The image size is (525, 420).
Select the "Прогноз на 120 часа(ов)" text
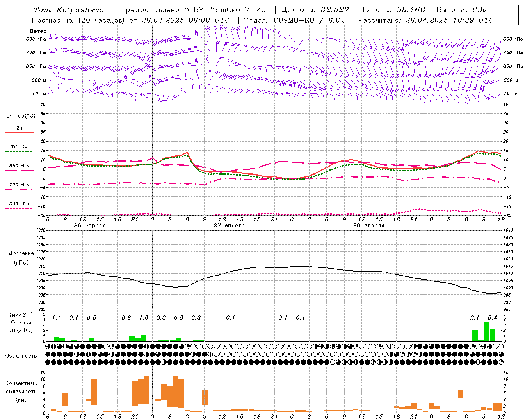pyautogui.click(x=78, y=20)
